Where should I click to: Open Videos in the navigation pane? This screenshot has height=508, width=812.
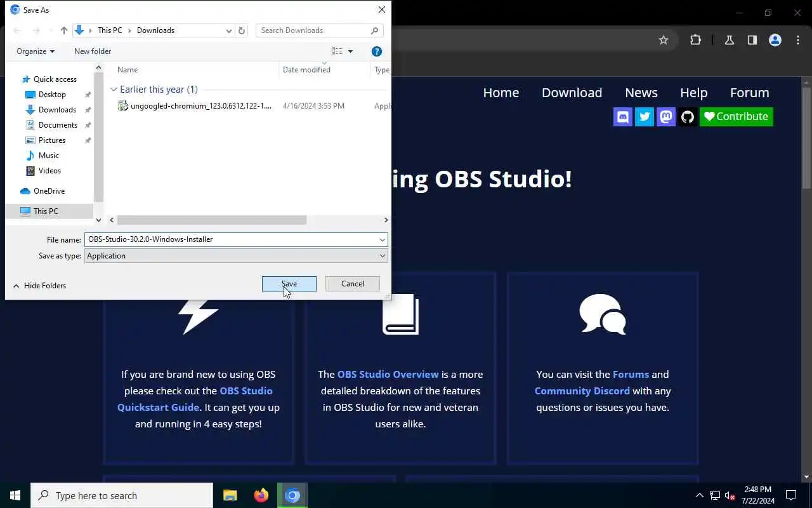[49, 171]
